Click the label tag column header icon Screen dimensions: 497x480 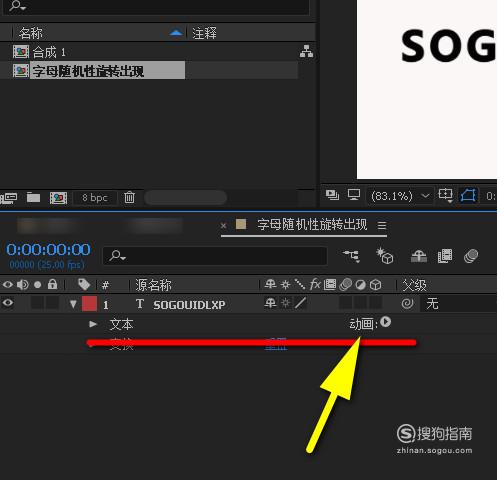click(x=84, y=285)
